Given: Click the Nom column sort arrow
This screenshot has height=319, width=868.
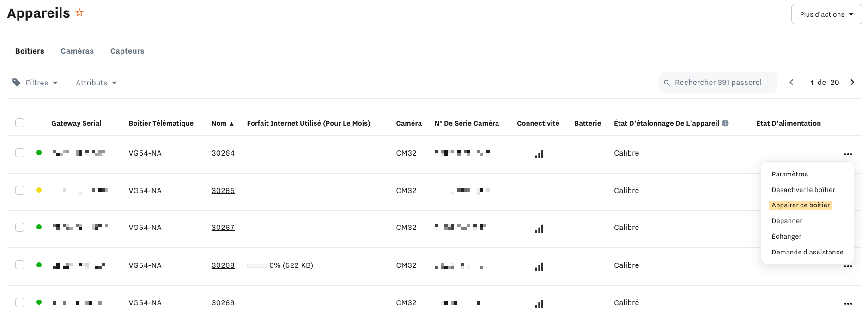Looking at the screenshot, I should (x=231, y=124).
